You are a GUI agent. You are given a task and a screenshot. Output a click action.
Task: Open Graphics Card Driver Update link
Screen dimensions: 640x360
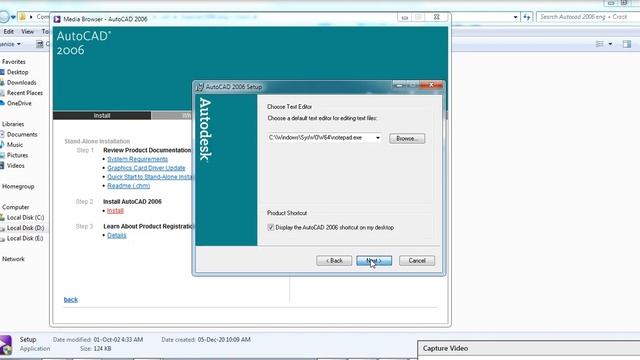pos(146,168)
